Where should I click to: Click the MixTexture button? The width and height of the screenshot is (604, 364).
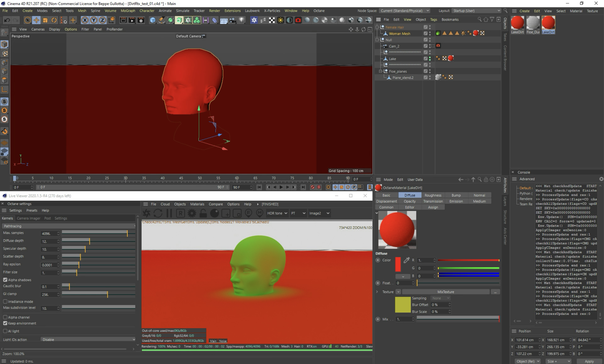click(445, 292)
